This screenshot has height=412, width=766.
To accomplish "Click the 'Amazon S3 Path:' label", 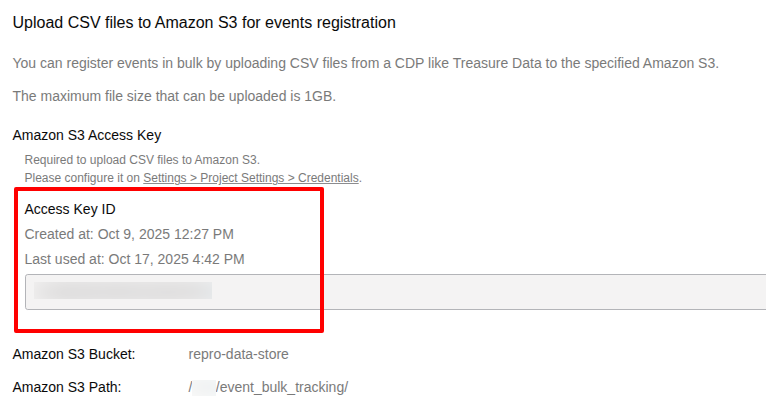I will coord(67,387).
